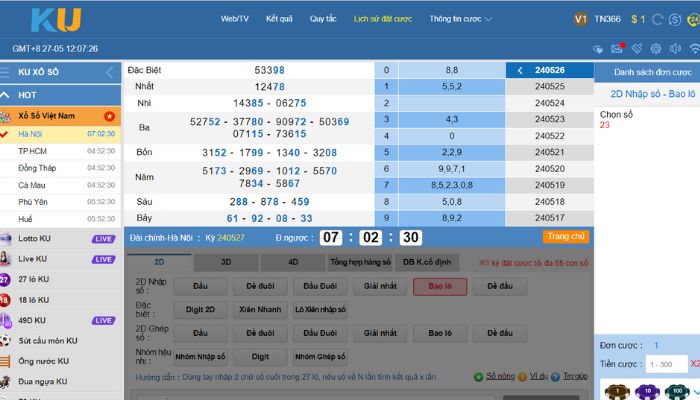The width and height of the screenshot is (700, 400).
Task: Click the Tiền cược amount input field
Action: [666, 364]
